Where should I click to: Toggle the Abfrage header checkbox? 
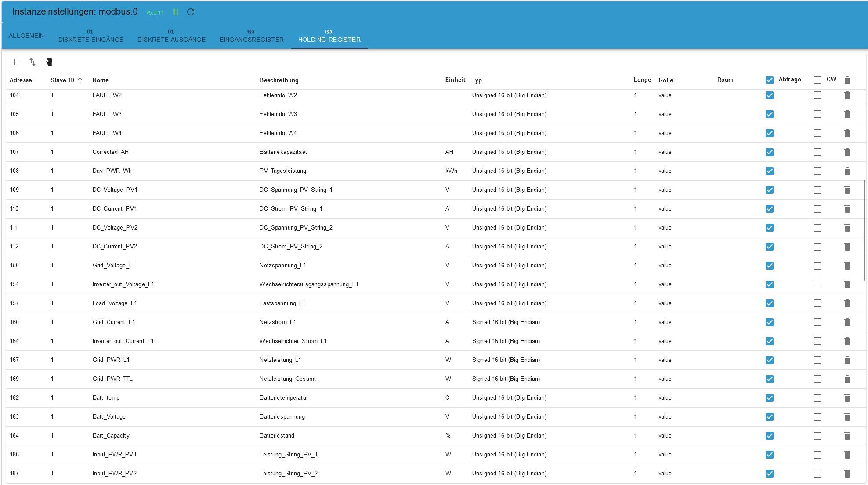point(770,80)
